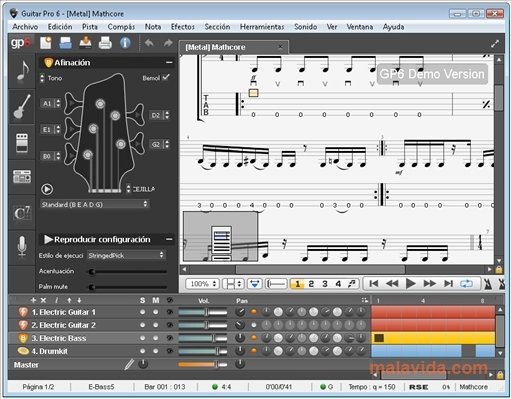511x399 pixels.
Task: Mute the Electric Bass track
Action: pos(156,338)
